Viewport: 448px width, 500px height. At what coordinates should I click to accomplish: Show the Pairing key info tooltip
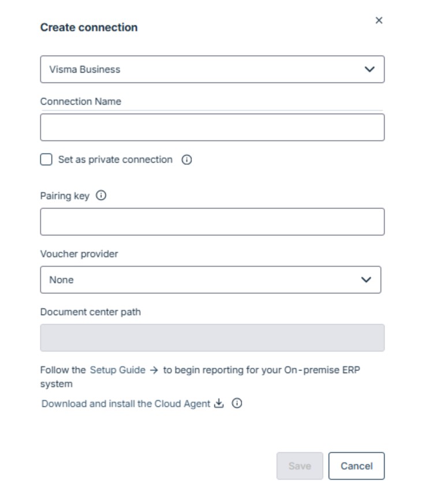101,196
